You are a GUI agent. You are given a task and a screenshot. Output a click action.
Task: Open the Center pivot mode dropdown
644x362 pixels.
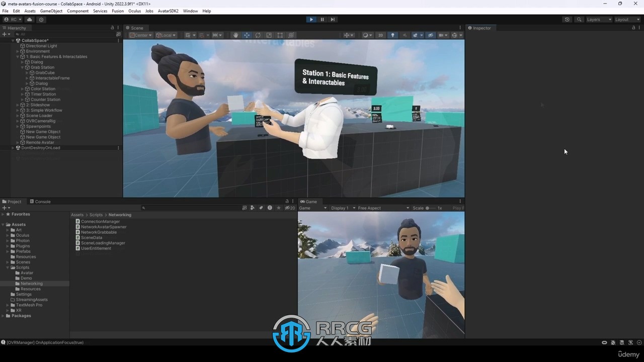pos(140,35)
